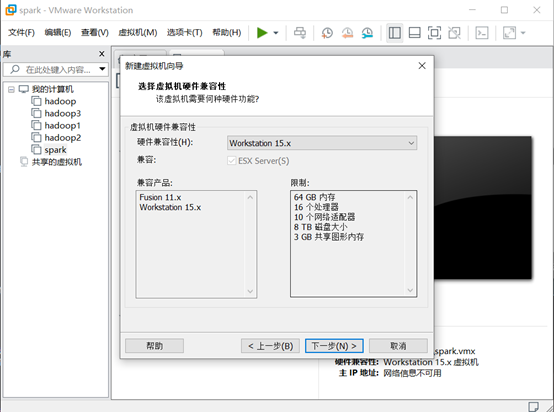The width and height of the screenshot is (554, 412).
Task: Select 共享的虚拟机 in the library
Action: [x=57, y=162]
